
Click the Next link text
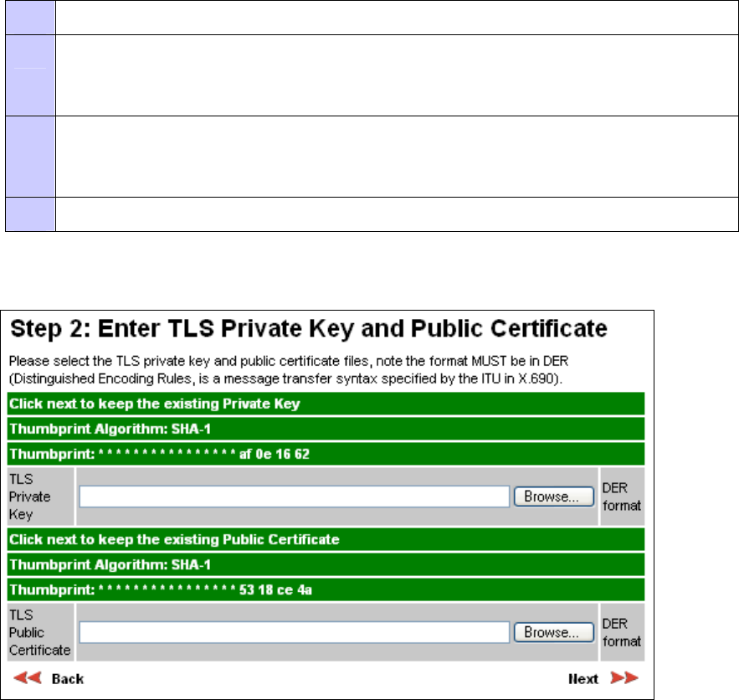(583, 679)
